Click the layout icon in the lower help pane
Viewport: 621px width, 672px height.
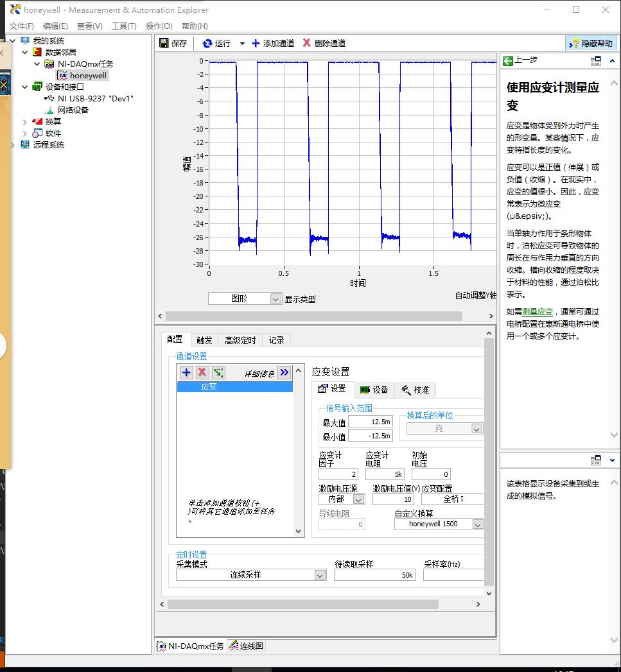tap(596, 460)
